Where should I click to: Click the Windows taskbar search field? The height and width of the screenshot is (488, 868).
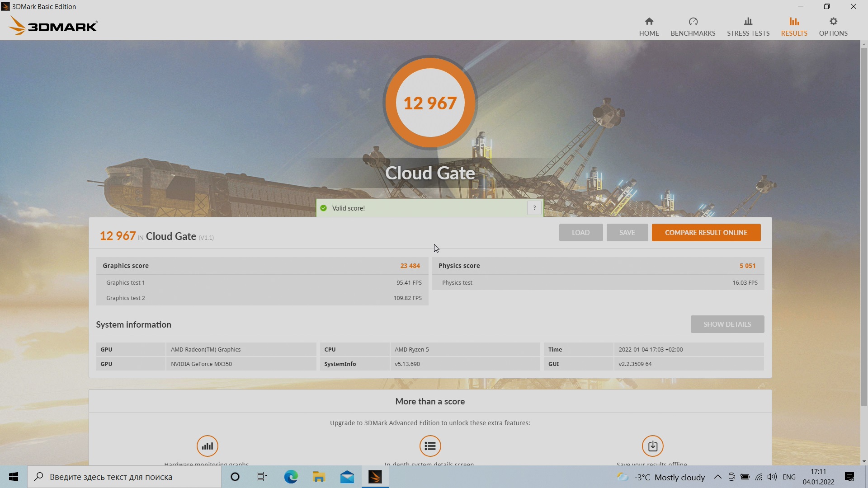pyautogui.click(x=124, y=477)
